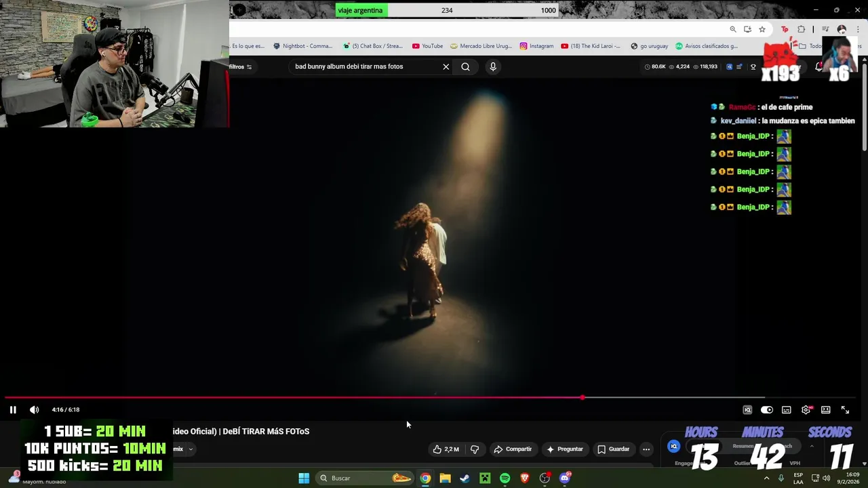
Task: Click the system tray volume icon
Action: click(826, 478)
